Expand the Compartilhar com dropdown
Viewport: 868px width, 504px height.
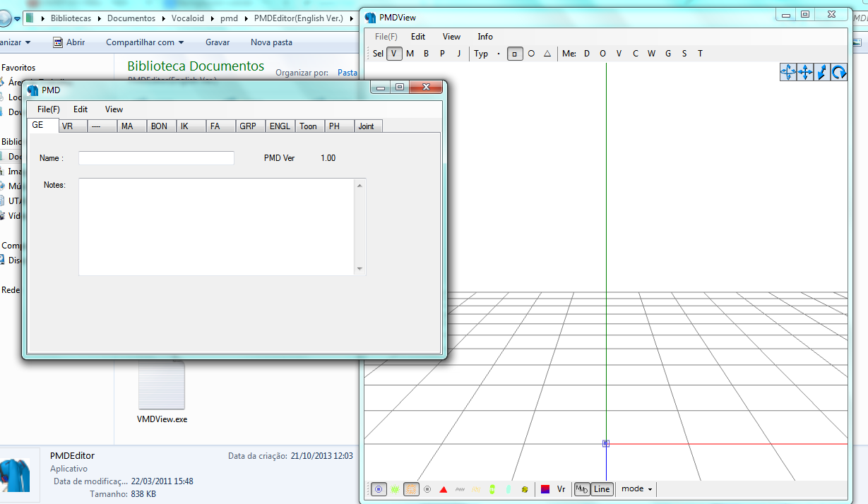tap(144, 42)
